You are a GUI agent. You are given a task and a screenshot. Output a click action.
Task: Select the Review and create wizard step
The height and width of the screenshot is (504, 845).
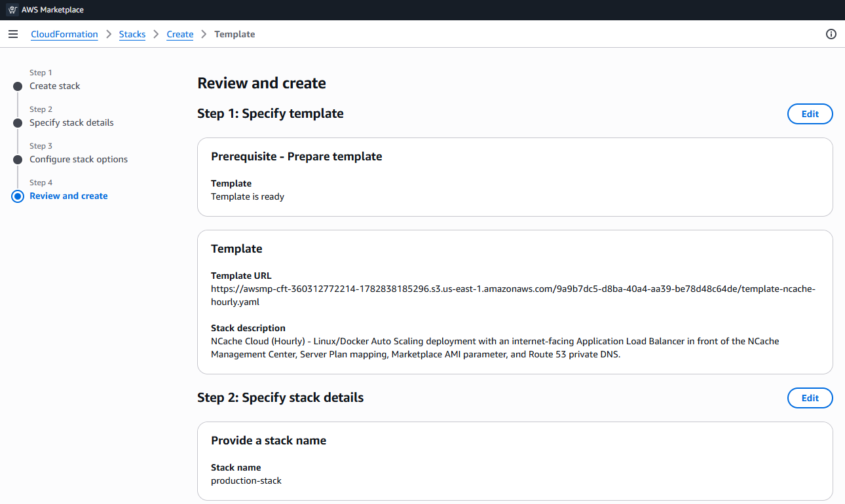point(69,196)
